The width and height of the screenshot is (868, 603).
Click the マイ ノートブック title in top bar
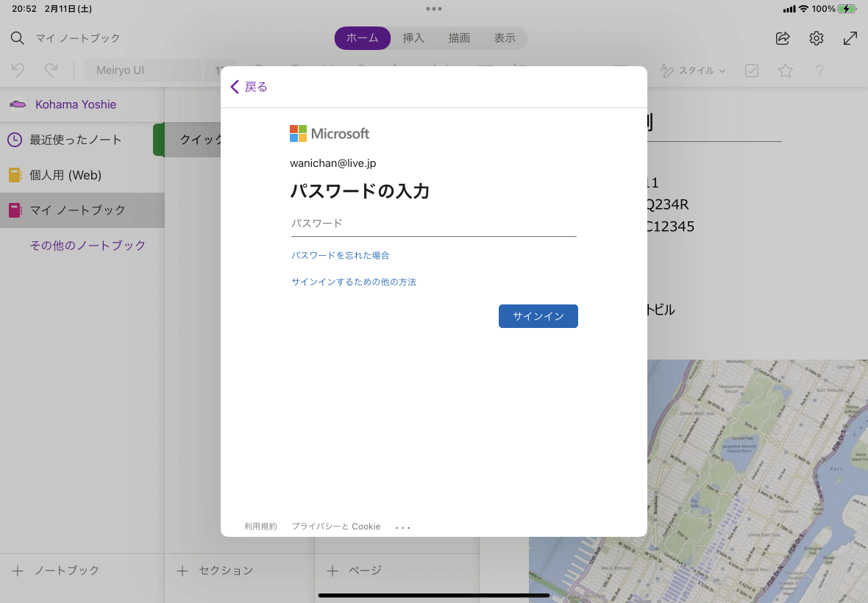pos(78,38)
